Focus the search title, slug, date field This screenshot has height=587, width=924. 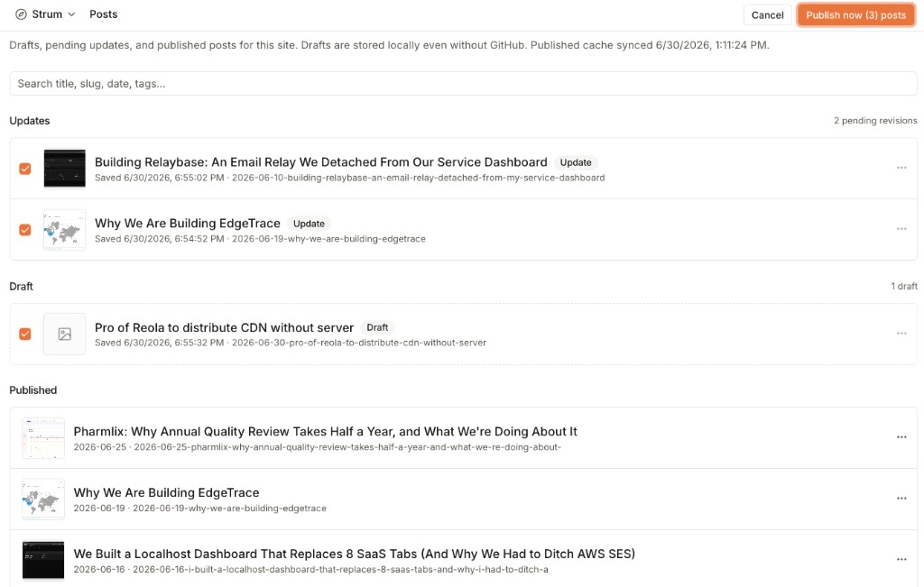tap(463, 84)
